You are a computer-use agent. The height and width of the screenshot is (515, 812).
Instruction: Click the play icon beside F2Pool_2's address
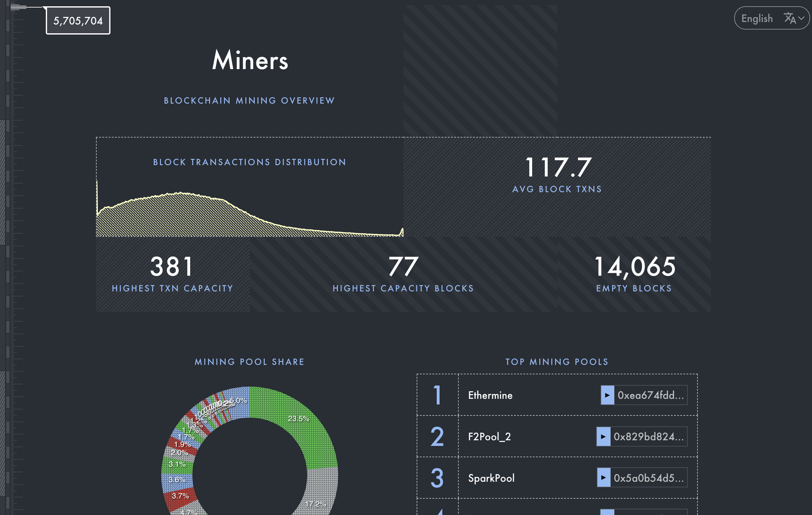[x=604, y=436]
